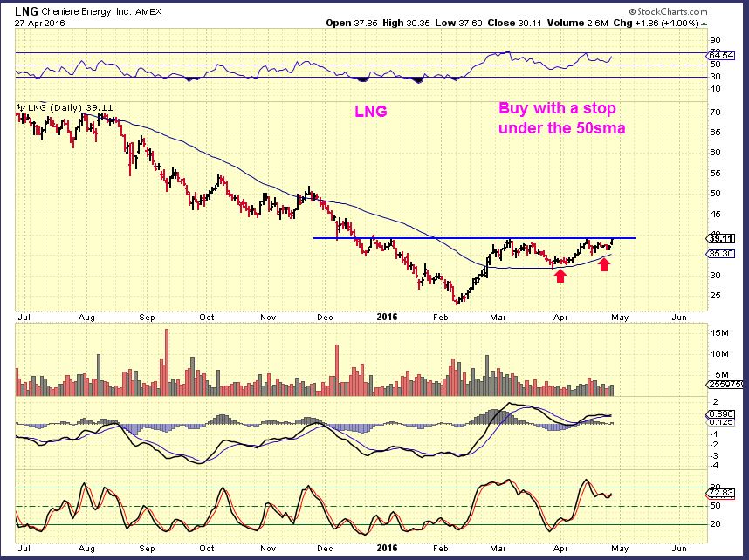Click the 15M volume axis label
749x560 pixels.
coord(719,332)
